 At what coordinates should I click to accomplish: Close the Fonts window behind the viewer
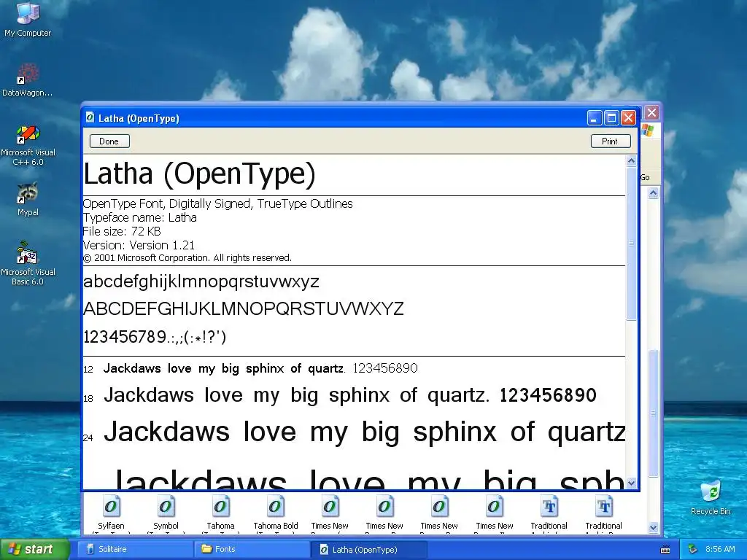(651, 113)
